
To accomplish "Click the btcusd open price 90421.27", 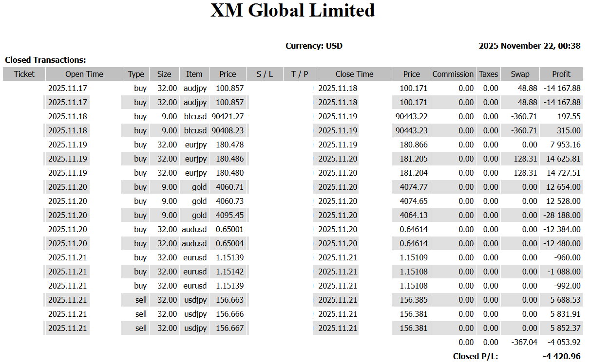I will pyautogui.click(x=228, y=116).
